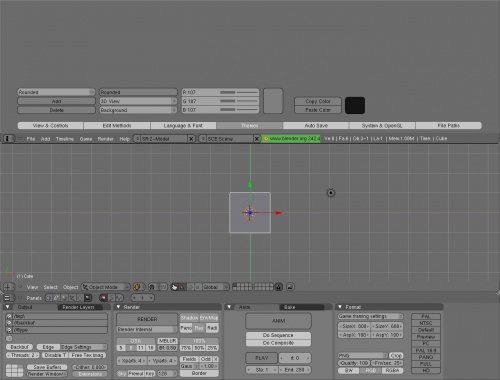Click the layer lock icon

(279, 287)
